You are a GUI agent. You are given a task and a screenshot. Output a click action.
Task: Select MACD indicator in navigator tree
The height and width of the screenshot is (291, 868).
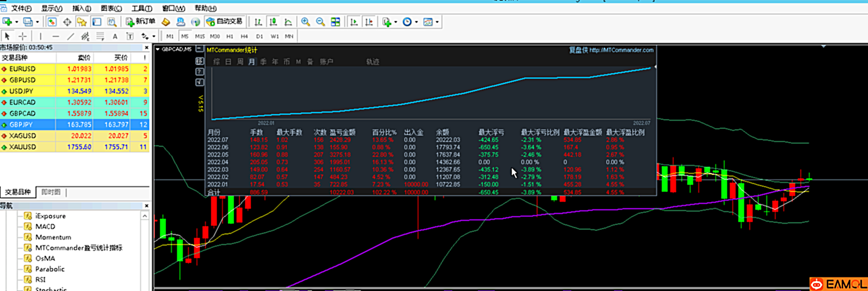pos(45,227)
